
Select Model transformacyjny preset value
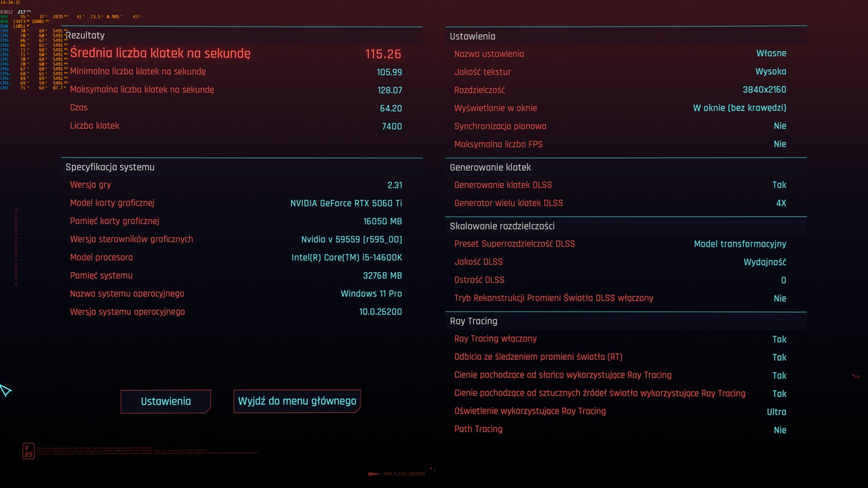tap(740, 244)
